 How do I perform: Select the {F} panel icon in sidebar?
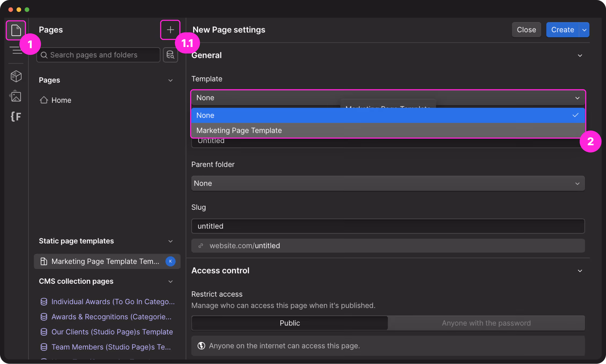pos(16,116)
